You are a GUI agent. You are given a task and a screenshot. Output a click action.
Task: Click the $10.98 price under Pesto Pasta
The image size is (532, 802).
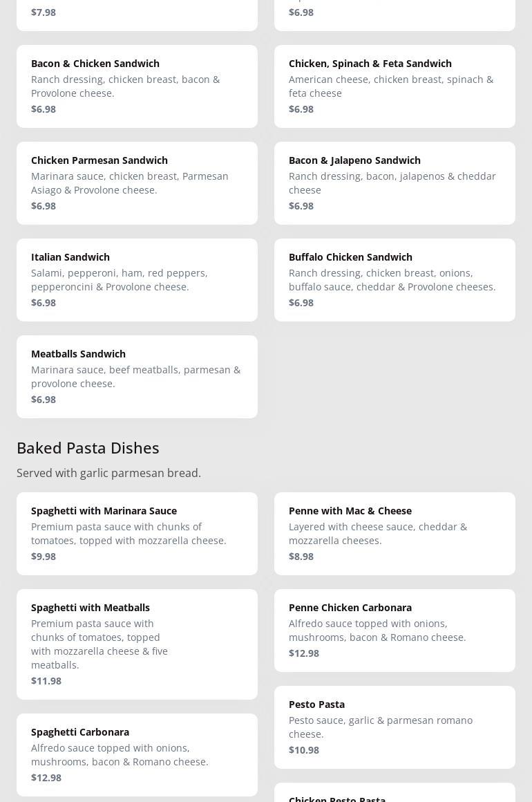tap(304, 749)
